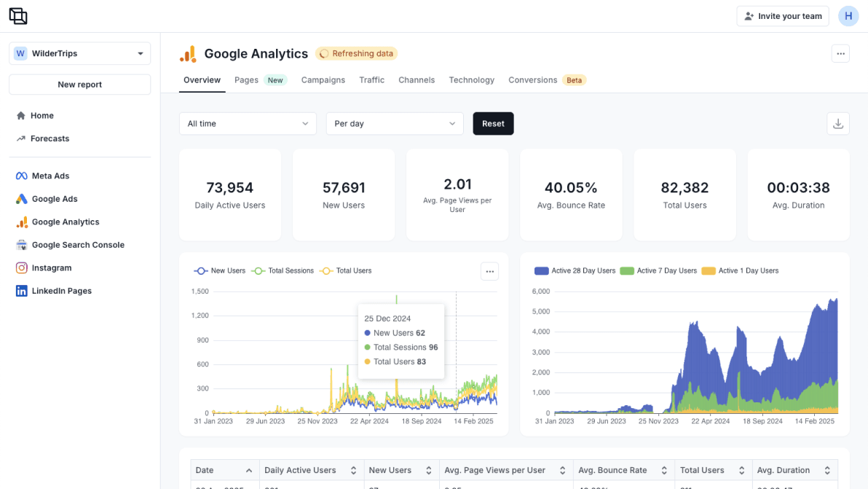Click the Reset button
868x489 pixels.
493,124
